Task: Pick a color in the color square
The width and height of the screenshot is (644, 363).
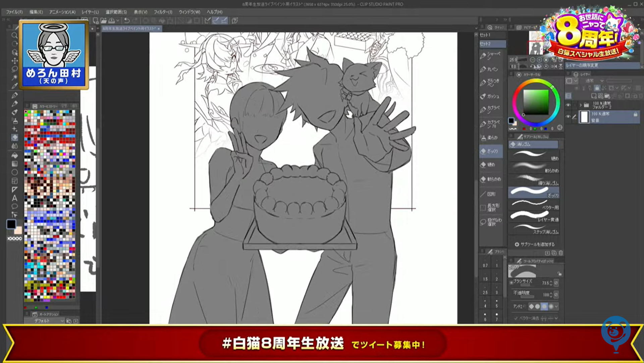Action: [536, 102]
